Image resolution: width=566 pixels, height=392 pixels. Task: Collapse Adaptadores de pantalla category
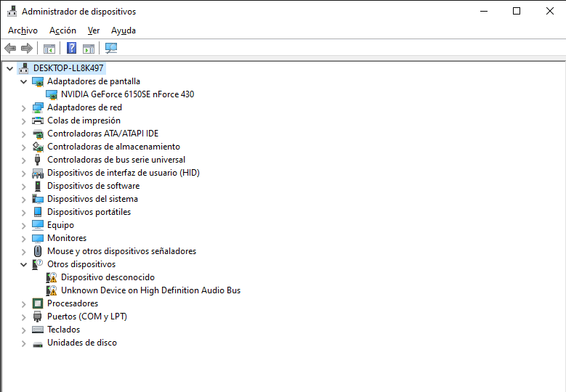(23, 81)
